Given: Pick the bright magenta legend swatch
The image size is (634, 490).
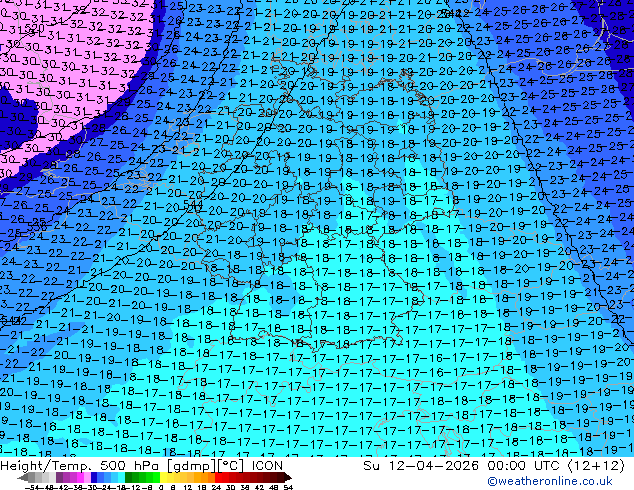Looking at the screenshot, I should (80, 478).
